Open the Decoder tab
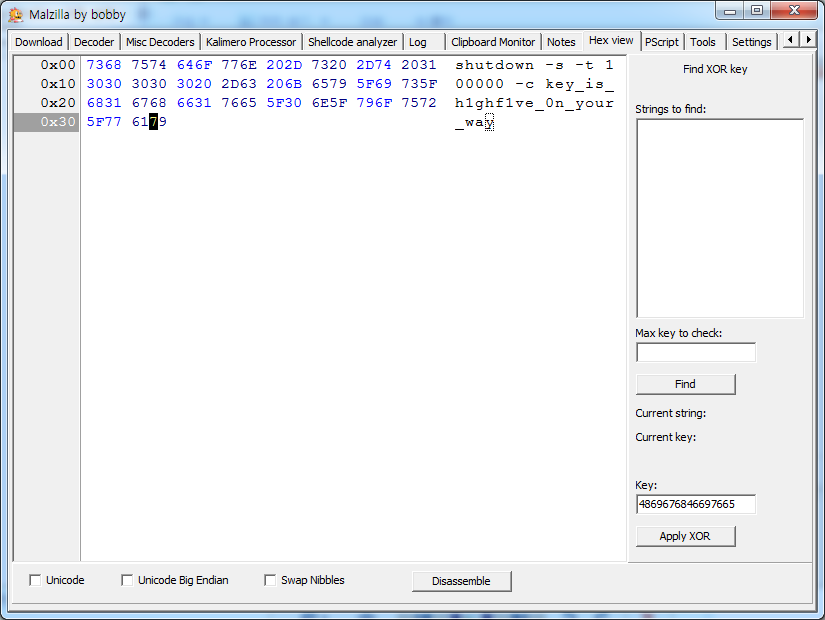Screen dimensions: 825x620 pos(94,42)
